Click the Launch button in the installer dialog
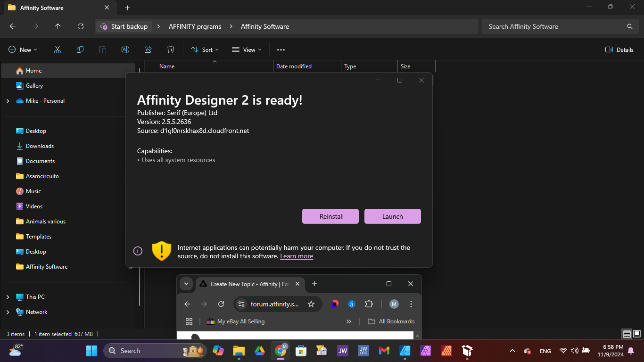 [x=393, y=216]
